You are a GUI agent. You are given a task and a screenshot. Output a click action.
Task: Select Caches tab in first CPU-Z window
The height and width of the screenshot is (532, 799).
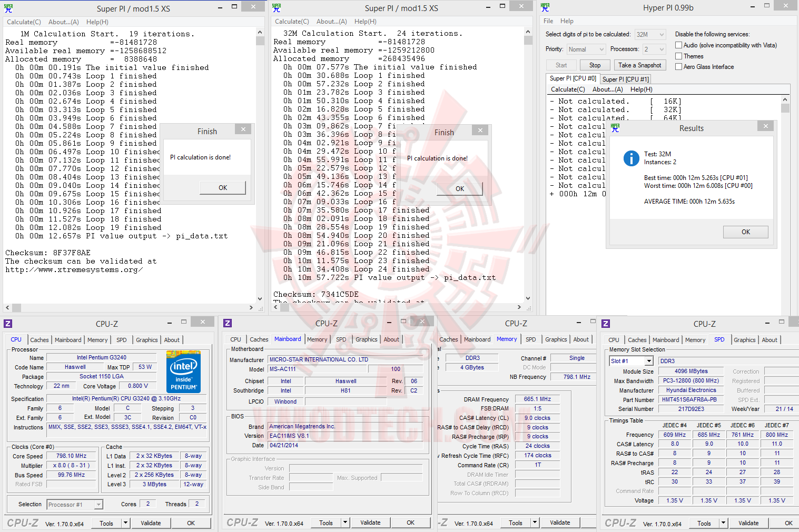coord(40,340)
